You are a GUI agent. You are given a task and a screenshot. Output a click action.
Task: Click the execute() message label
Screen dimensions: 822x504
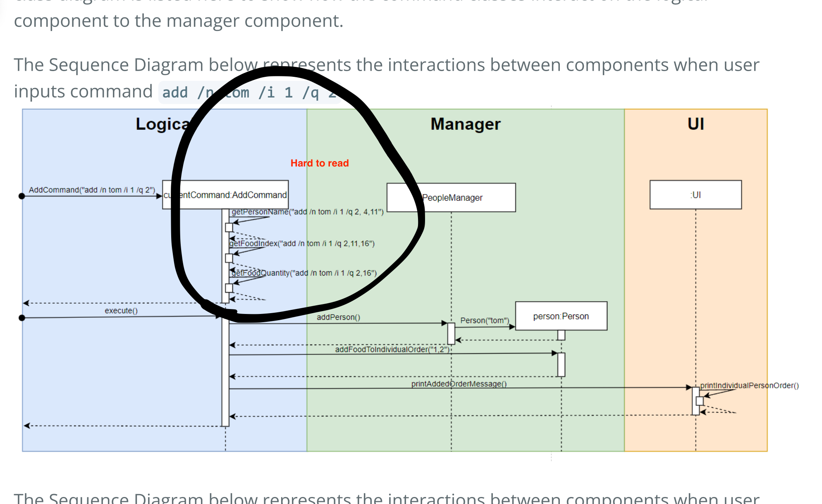point(121,311)
